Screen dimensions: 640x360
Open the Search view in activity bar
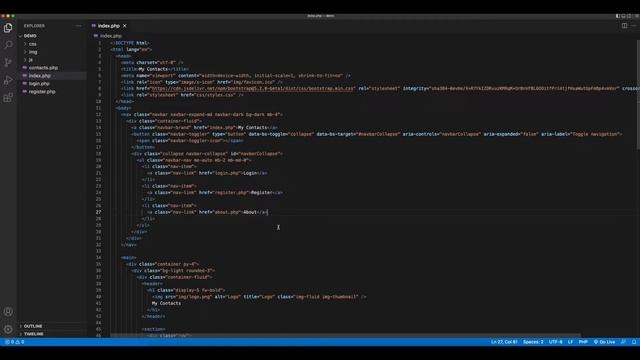8,45
